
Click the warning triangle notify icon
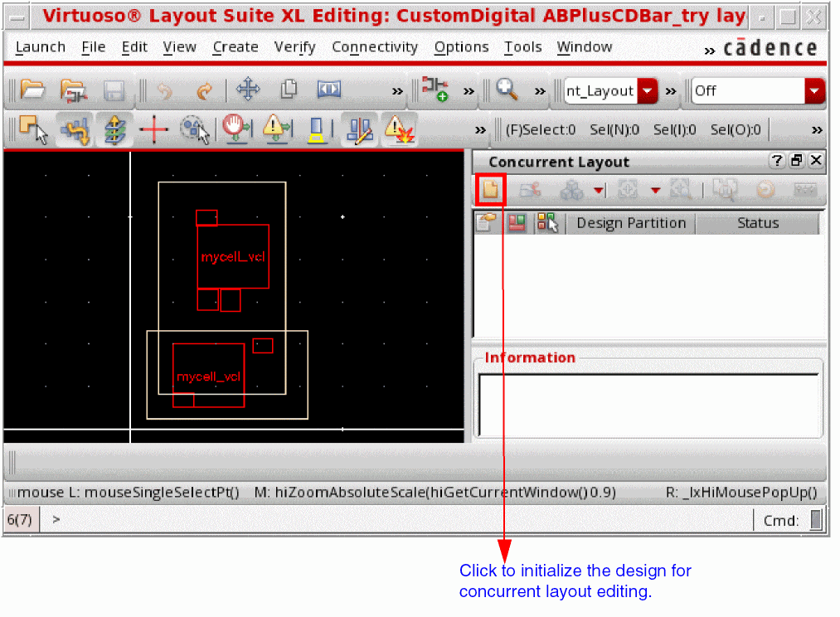click(277, 129)
